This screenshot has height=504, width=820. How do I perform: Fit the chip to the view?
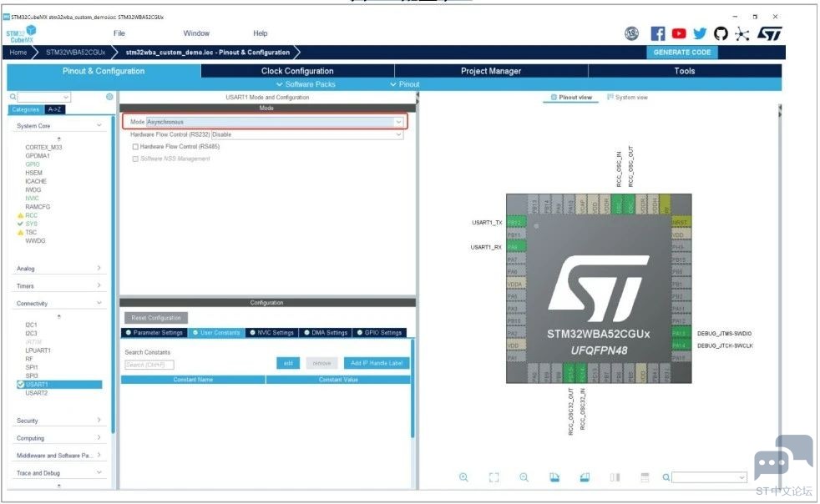494,477
